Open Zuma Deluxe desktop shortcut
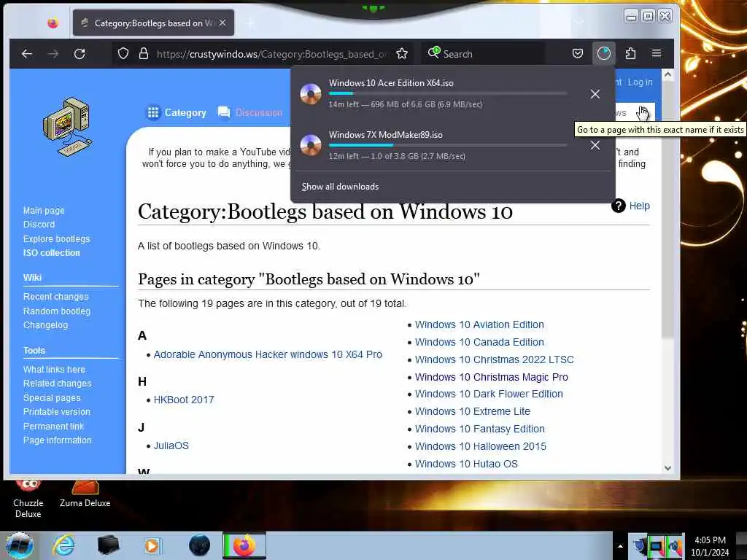This screenshot has width=747, height=560. 85,495
